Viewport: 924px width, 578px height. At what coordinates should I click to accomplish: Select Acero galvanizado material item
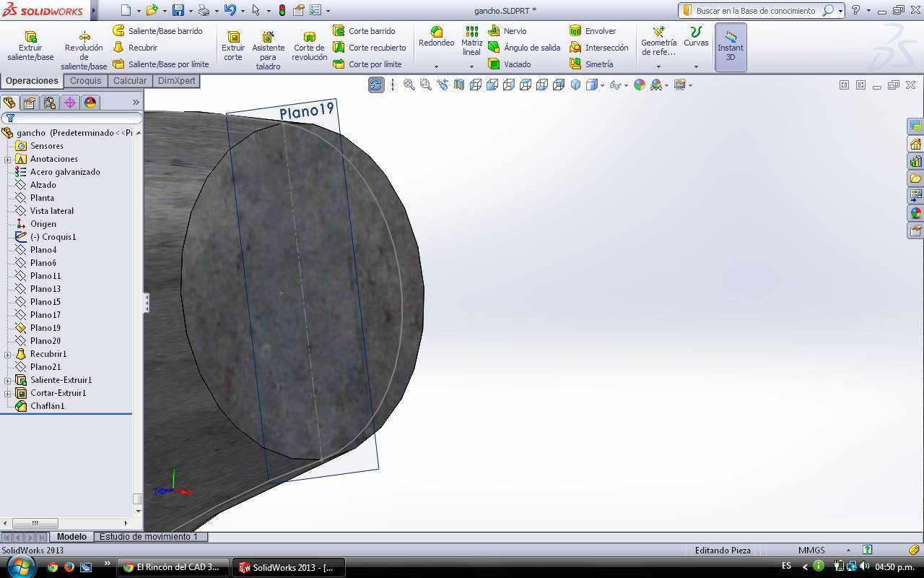[64, 172]
